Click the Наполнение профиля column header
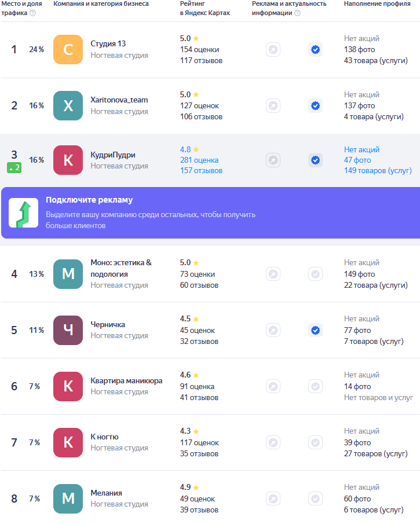This screenshot has width=420, height=524. pos(377,3)
